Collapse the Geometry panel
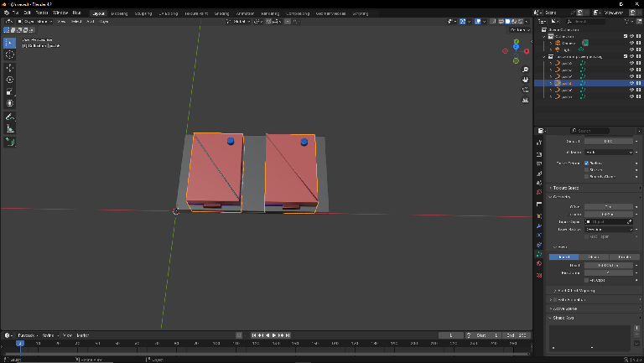Image resolution: width=644 pixels, height=363 pixels. 562,197
